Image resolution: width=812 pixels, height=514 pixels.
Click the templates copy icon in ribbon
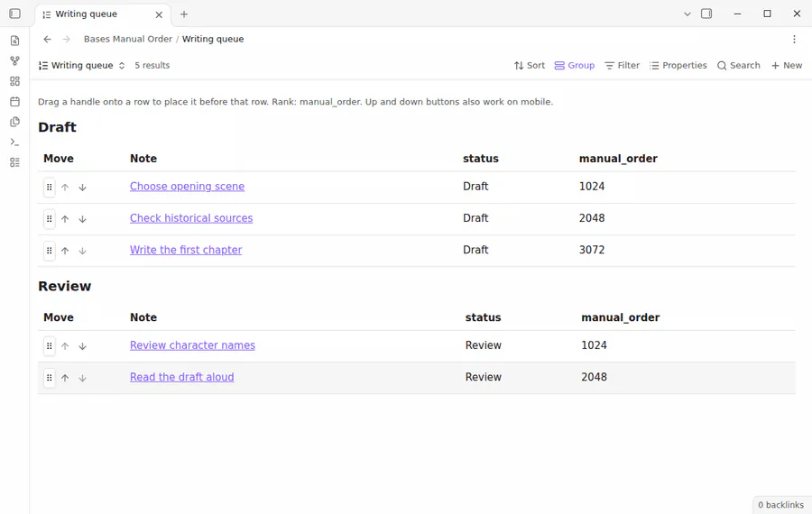tap(15, 122)
